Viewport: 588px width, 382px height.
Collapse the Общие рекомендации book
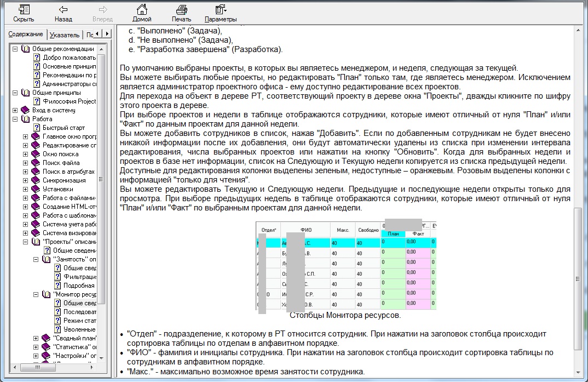pos(15,49)
